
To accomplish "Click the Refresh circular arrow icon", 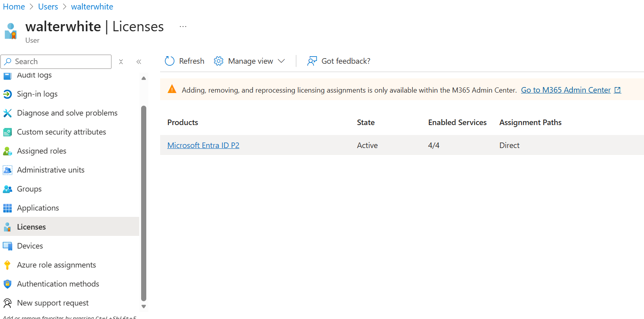I will 170,61.
